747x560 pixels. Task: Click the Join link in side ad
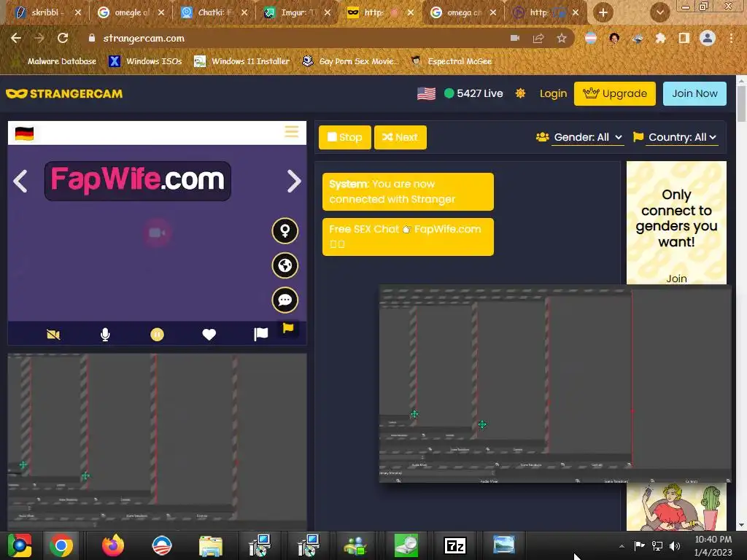(x=676, y=279)
